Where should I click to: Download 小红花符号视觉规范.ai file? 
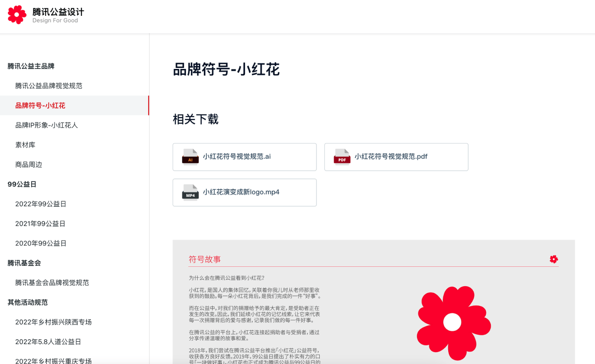(x=244, y=157)
